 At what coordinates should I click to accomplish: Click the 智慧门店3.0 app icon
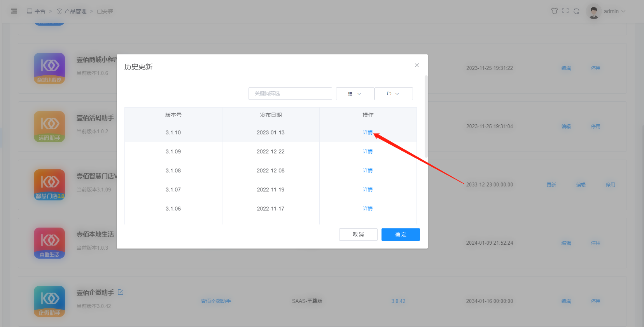49,185
